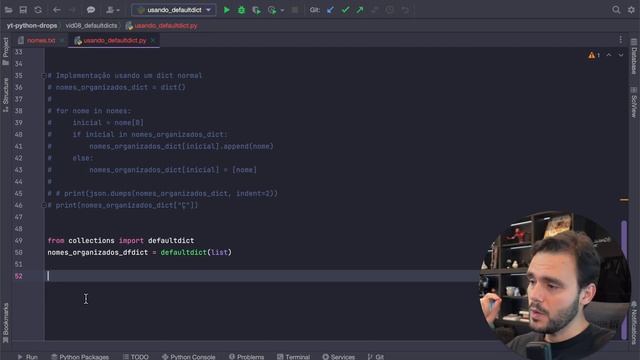
Task: Click the editor vertical scrollbar thumb
Action: (x=624, y=280)
